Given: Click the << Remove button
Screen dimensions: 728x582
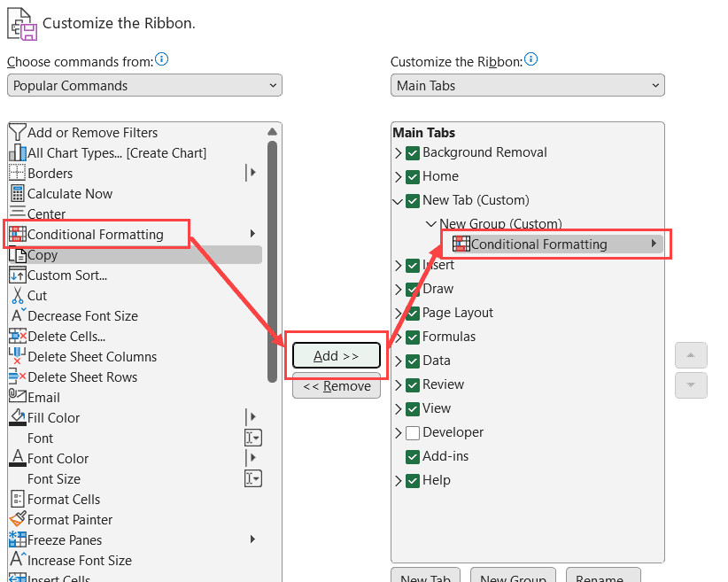Looking at the screenshot, I should point(337,386).
